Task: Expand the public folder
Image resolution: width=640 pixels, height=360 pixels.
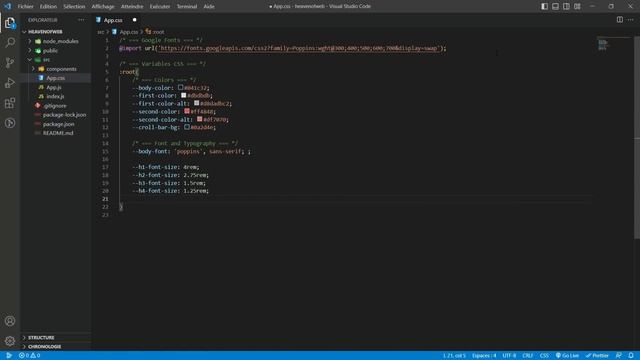Action: pos(56,51)
